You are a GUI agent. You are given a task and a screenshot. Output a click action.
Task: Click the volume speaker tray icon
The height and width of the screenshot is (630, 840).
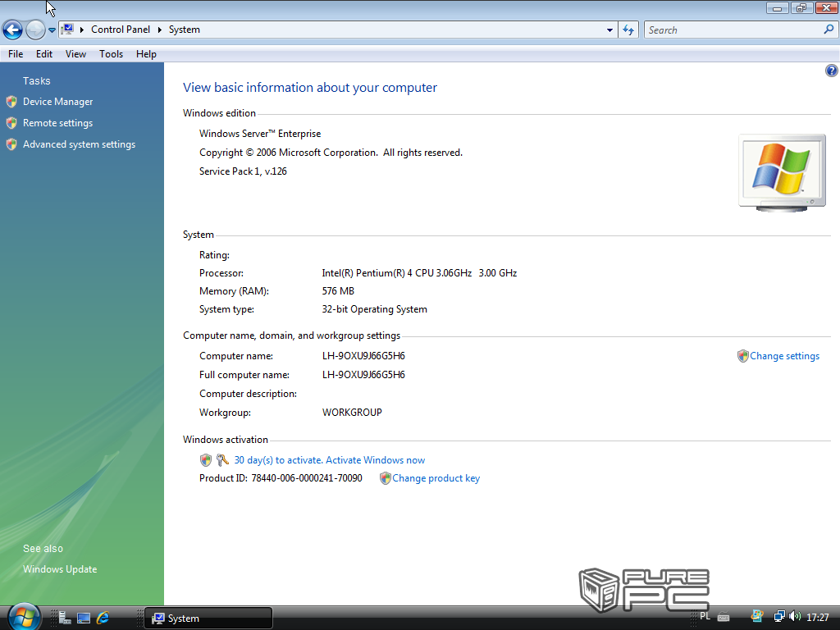(x=794, y=617)
